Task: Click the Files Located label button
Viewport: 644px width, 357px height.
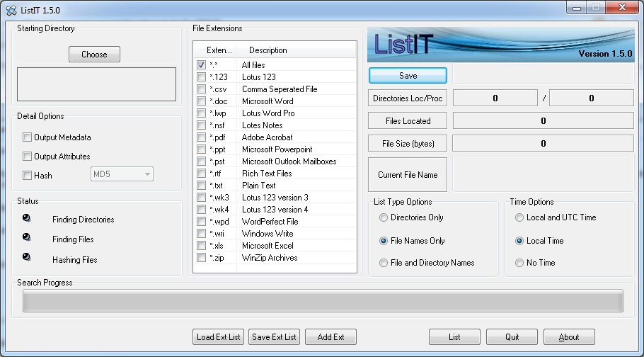Action: click(x=408, y=121)
